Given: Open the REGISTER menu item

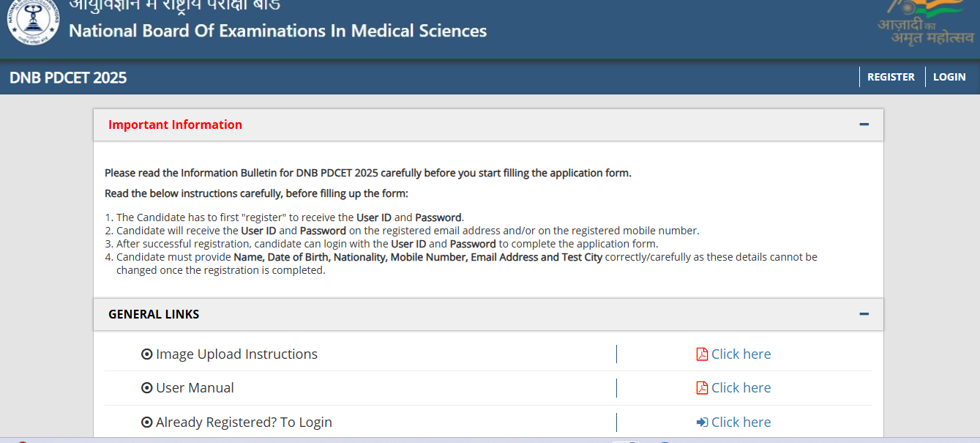Looking at the screenshot, I should click(891, 76).
